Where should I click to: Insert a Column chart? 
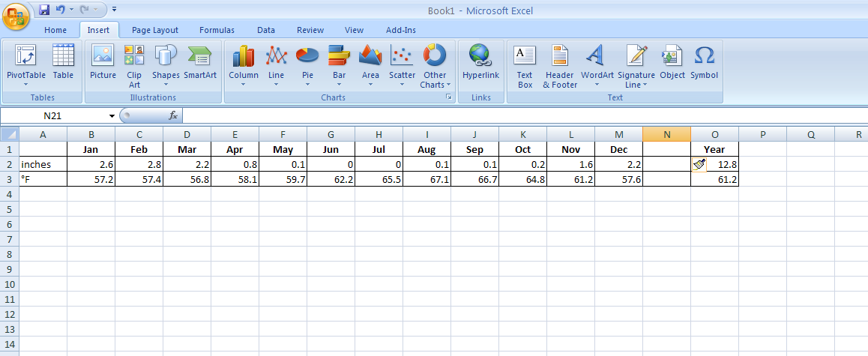click(244, 67)
